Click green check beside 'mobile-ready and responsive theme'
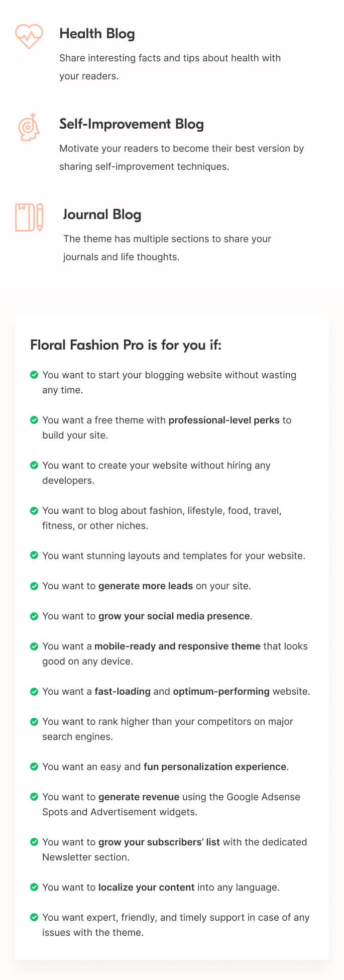This screenshot has width=344, height=980. (x=34, y=646)
